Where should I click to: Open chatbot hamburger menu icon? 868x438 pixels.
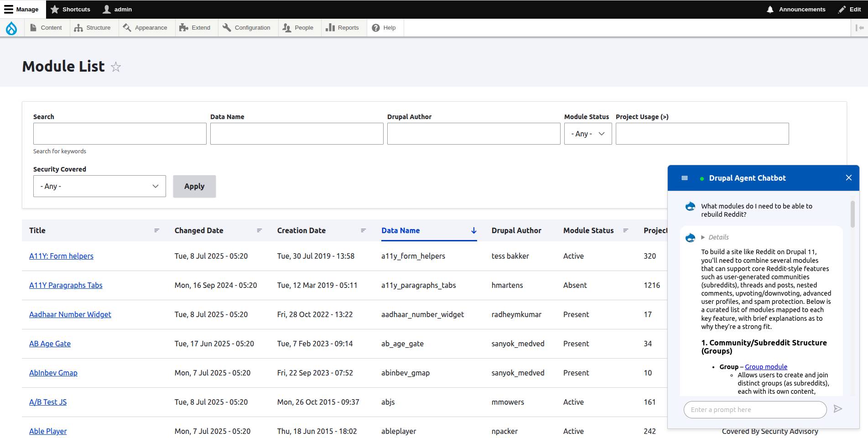click(x=685, y=178)
